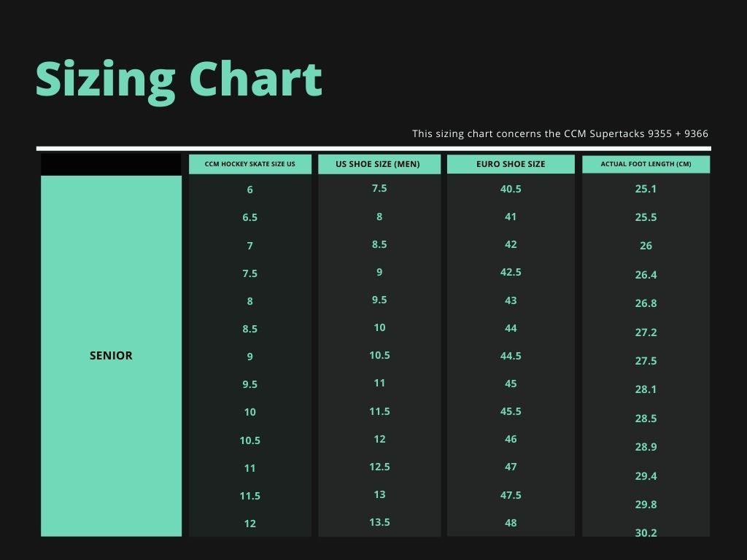Viewport: 747px width, 560px height.
Task: Select the CCM Hockey Skate Size US header
Action: click(250, 164)
